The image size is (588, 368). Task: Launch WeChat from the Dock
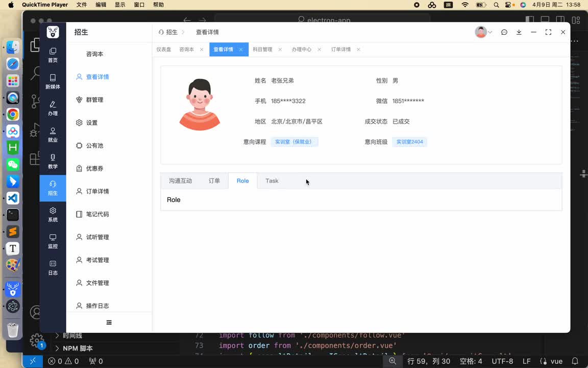click(x=13, y=165)
